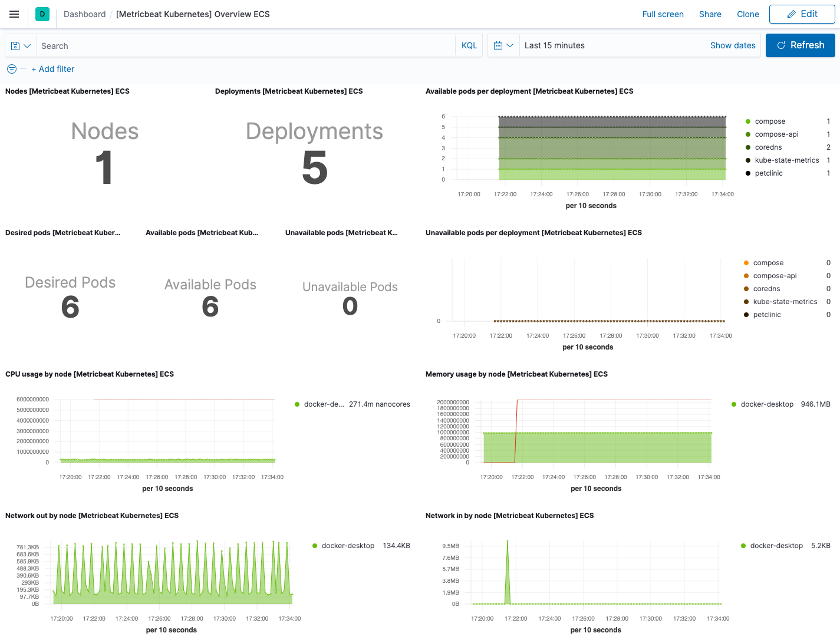Open the filter options circle icon
The width and height of the screenshot is (840, 643).
(11, 69)
